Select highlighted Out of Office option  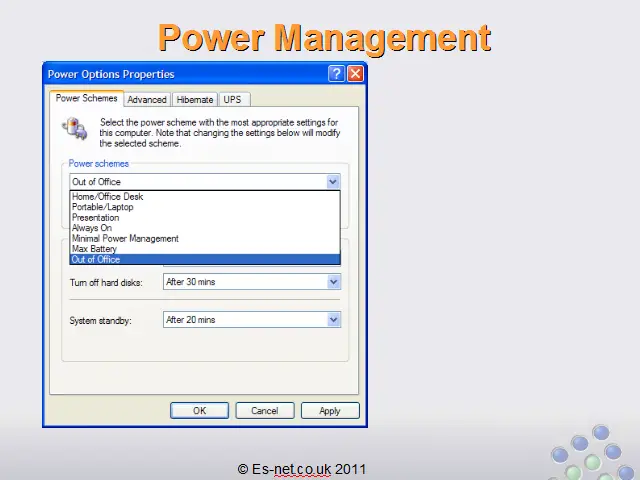(x=205, y=260)
